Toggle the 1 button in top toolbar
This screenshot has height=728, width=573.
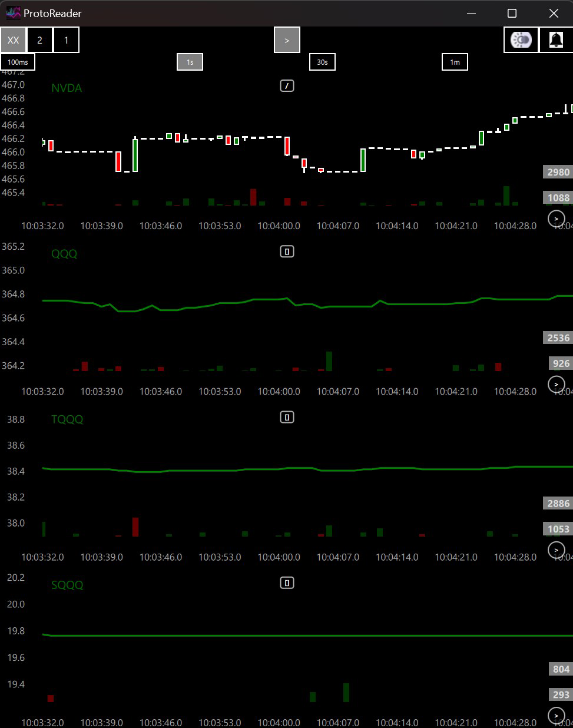coord(66,39)
